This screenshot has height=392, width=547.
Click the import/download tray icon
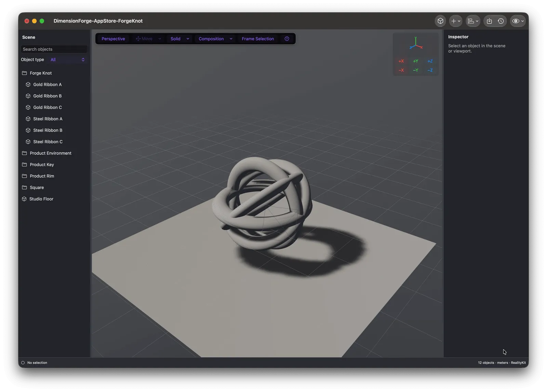click(489, 21)
